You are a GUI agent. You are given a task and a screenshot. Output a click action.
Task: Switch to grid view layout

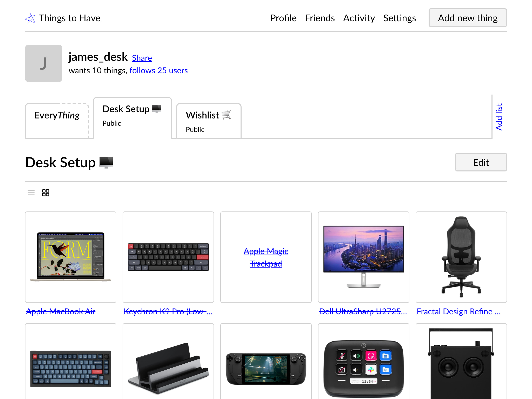pyautogui.click(x=46, y=193)
